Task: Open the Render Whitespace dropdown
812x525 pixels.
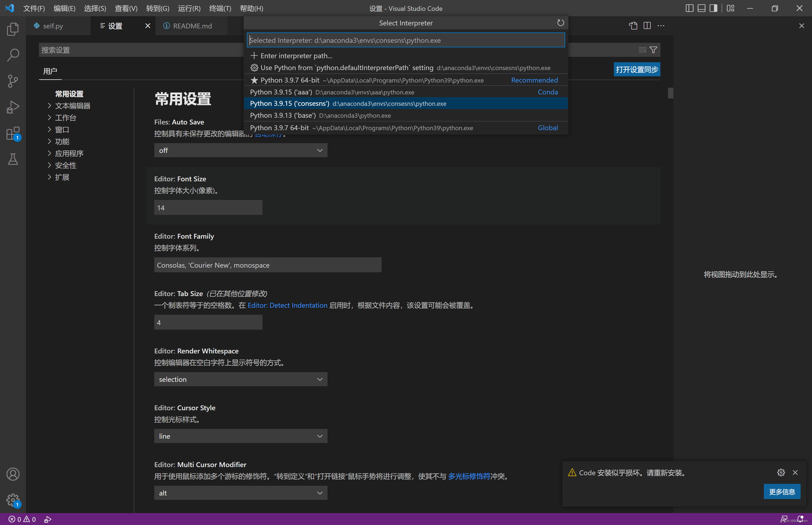Action: point(241,379)
